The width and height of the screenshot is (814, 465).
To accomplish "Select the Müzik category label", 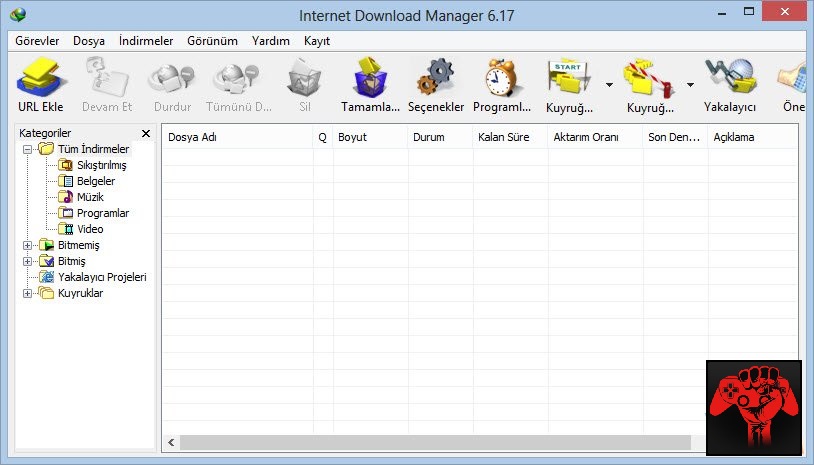I will coord(90,197).
